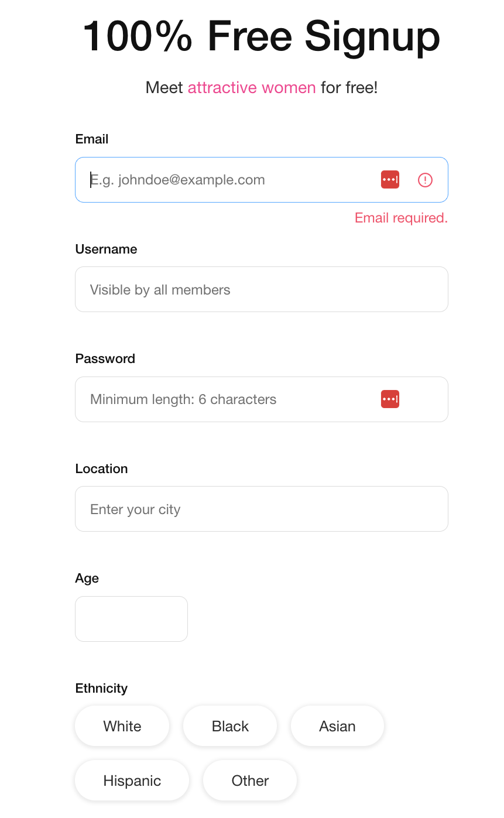The height and width of the screenshot is (818, 504).
Task: Select Hispanic as your ethnicity
Action: (132, 780)
